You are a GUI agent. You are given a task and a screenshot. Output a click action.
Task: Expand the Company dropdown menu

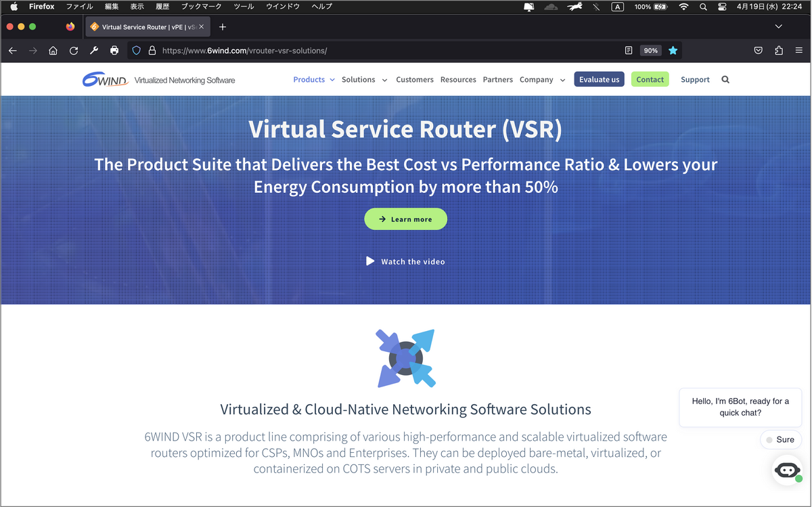click(x=537, y=79)
